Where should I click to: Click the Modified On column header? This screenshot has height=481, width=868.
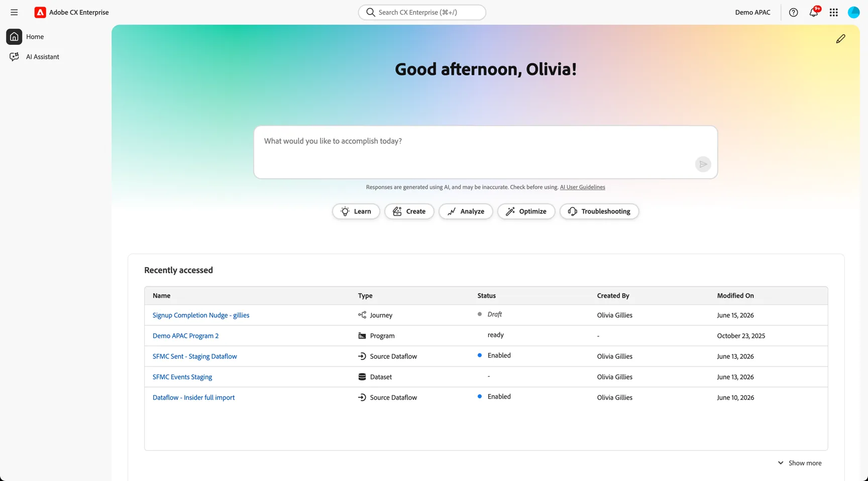point(735,296)
